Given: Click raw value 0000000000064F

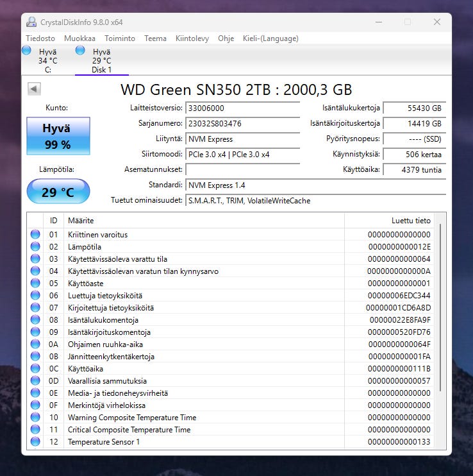Looking at the screenshot, I should click(x=399, y=344).
